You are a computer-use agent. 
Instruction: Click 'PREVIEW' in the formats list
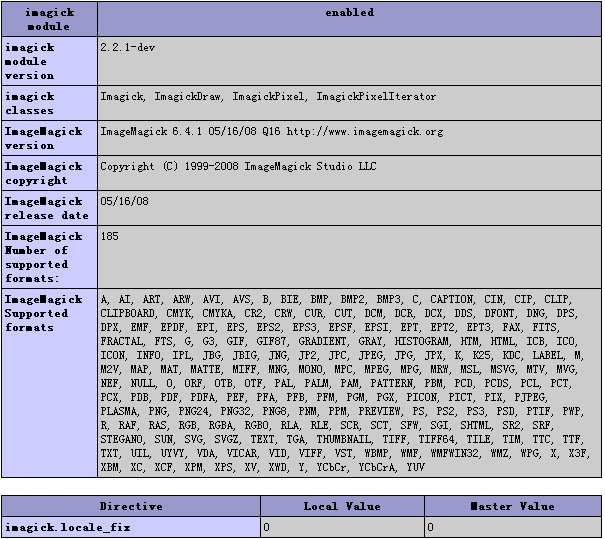380,411
